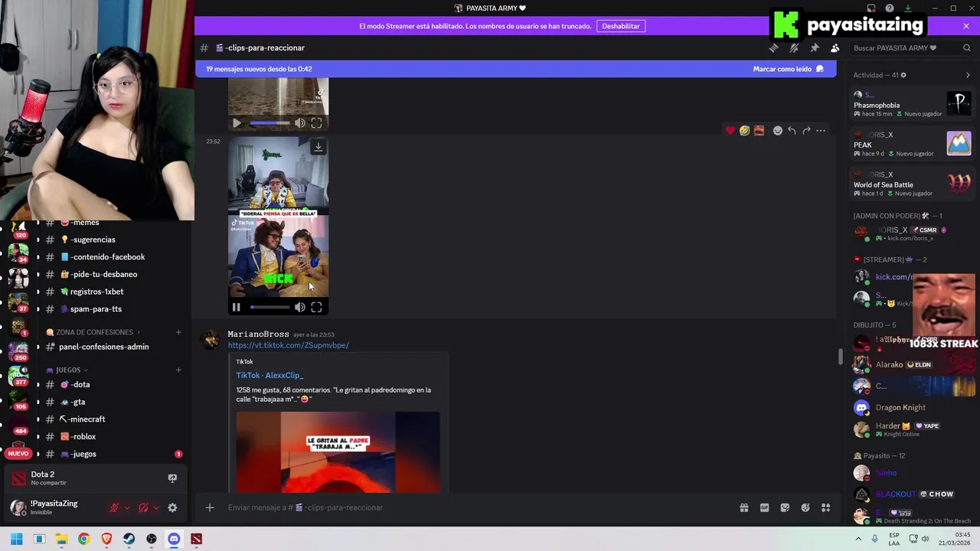Viewport: 980px width, 551px height.
Task: Open the GIF picker icon
Action: (764, 507)
